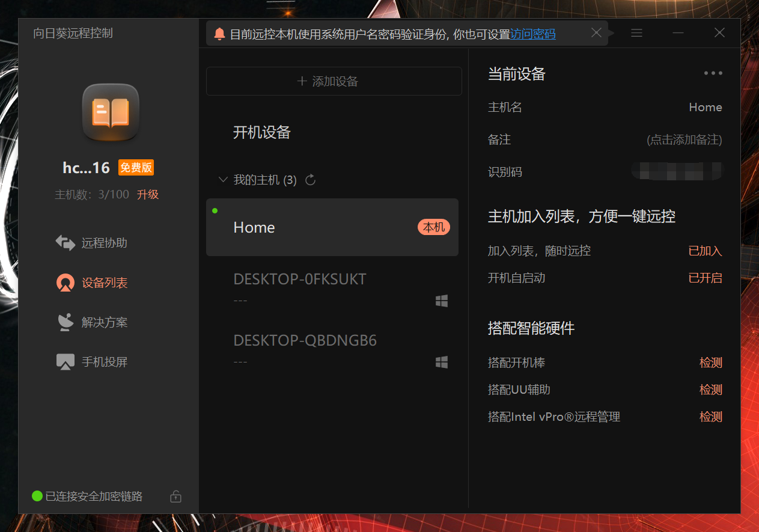
Task: Minimize the Sunlogin window
Action: pyautogui.click(x=678, y=33)
